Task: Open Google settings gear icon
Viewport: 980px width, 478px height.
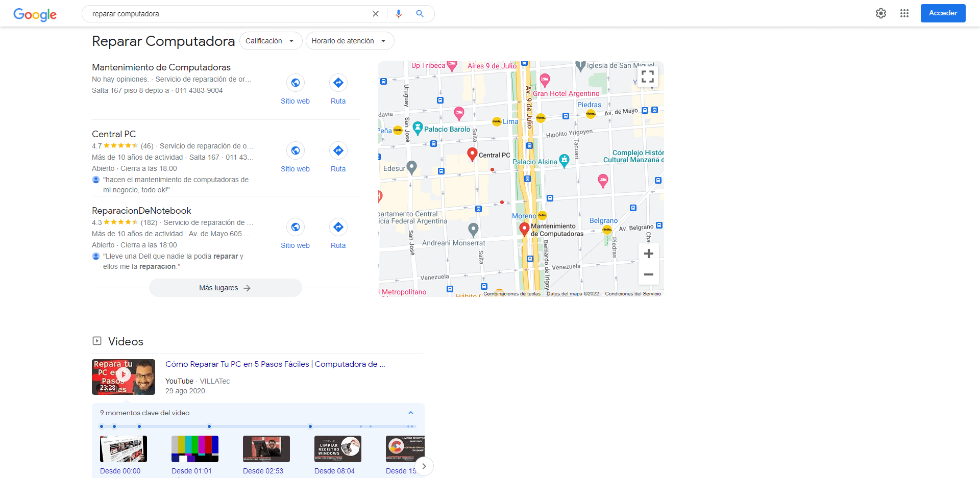Action: pos(881,13)
